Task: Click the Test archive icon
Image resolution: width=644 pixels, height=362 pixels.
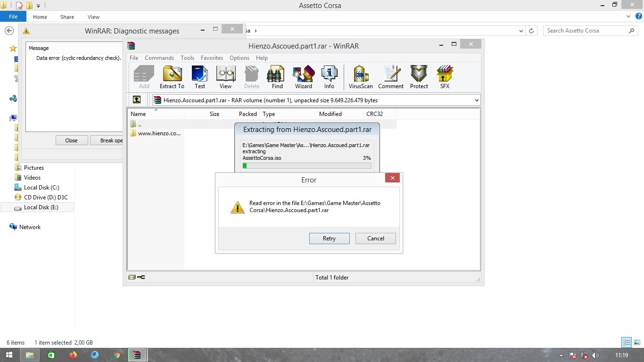Action: [200, 77]
